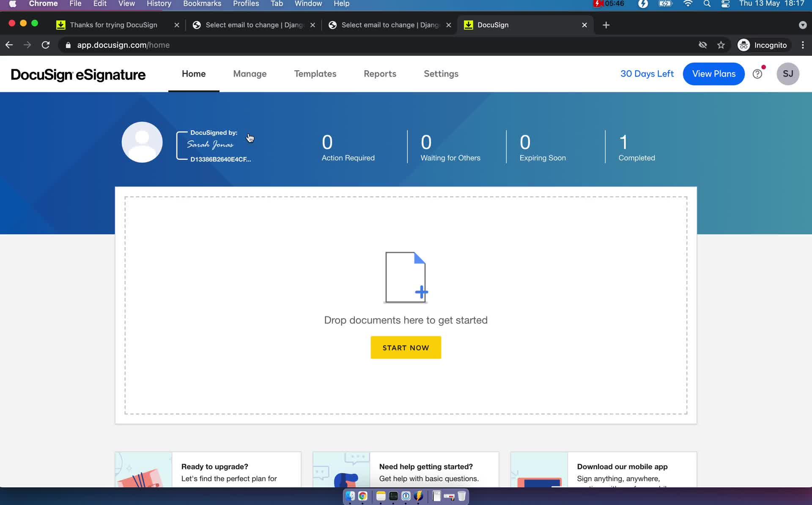Viewport: 812px width, 505px height.
Task: Open the Settings menu item
Action: [440, 73]
